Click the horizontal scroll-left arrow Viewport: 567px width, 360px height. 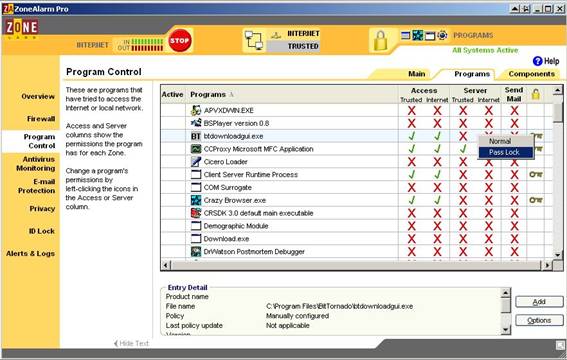click(x=166, y=265)
